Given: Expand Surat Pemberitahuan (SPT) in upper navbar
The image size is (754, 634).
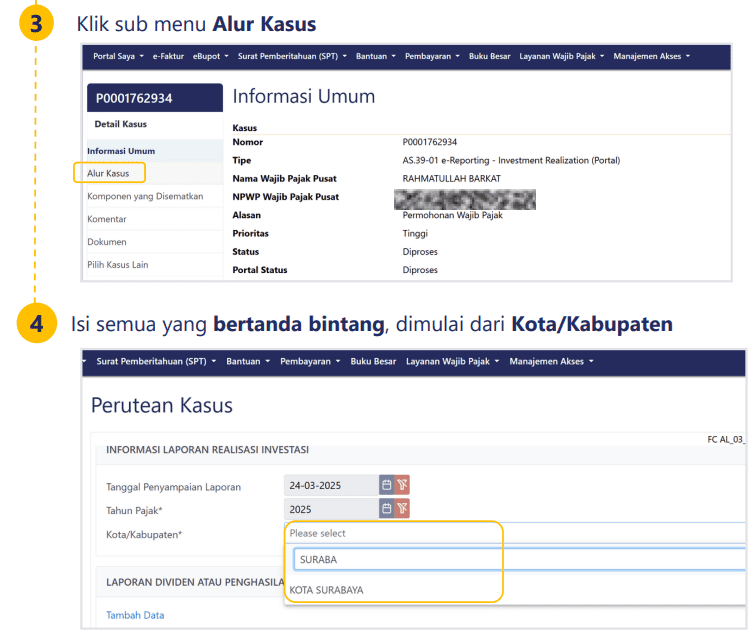Looking at the screenshot, I should [292, 56].
